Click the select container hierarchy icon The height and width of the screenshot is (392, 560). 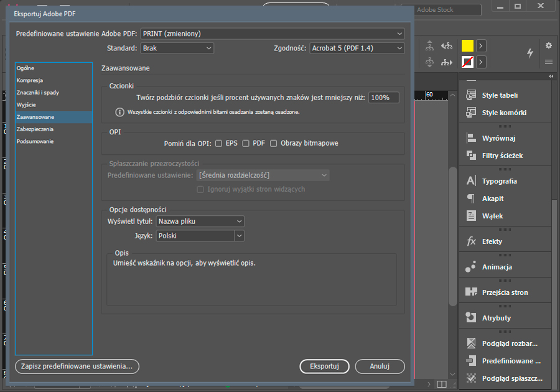pyautogui.click(x=429, y=45)
